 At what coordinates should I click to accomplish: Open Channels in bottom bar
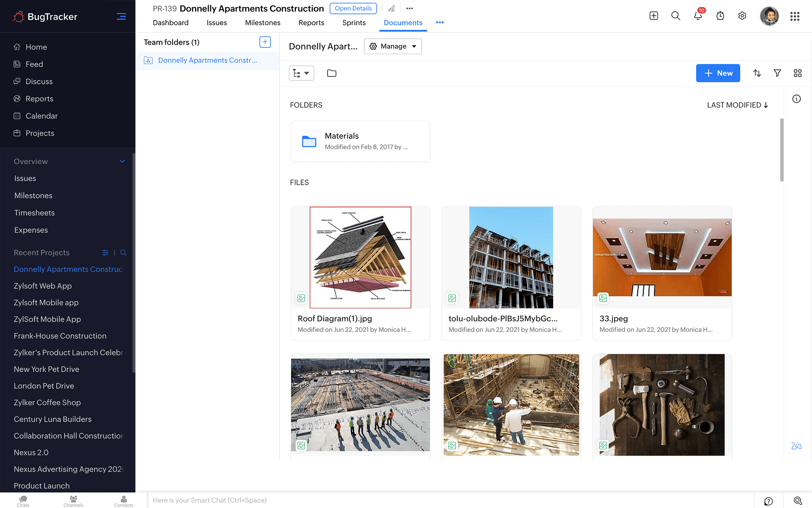[x=73, y=501]
